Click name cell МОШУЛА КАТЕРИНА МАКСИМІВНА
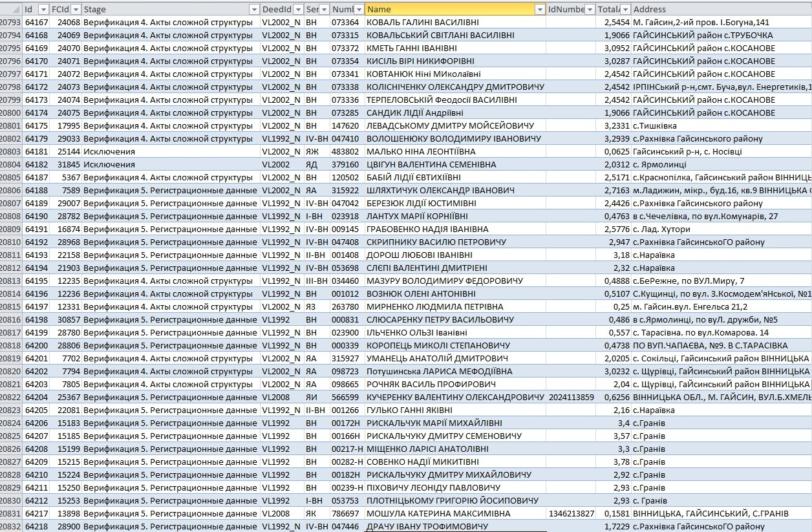Viewport: 812px width, 532px height. click(x=456, y=514)
